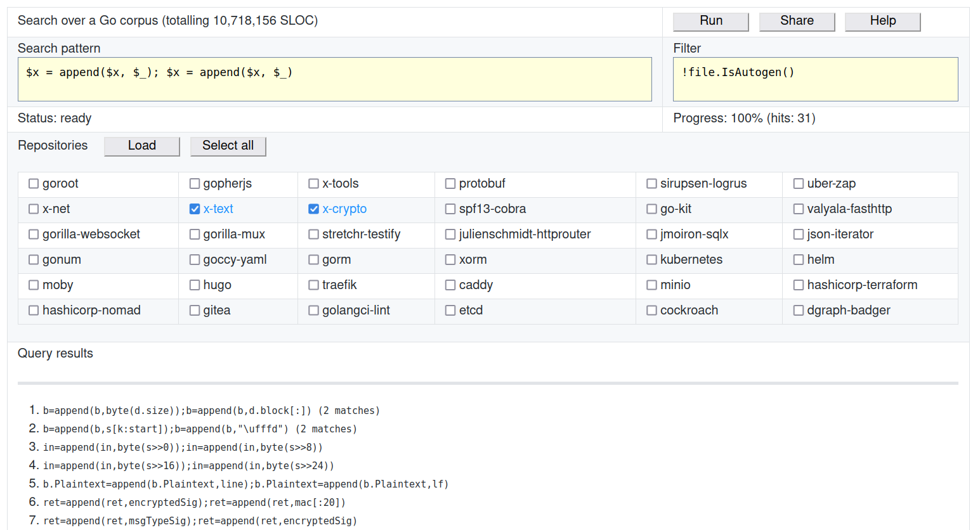The height and width of the screenshot is (530, 980).
Task: Check the hashicorp-terraform repository
Action: click(x=799, y=285)
